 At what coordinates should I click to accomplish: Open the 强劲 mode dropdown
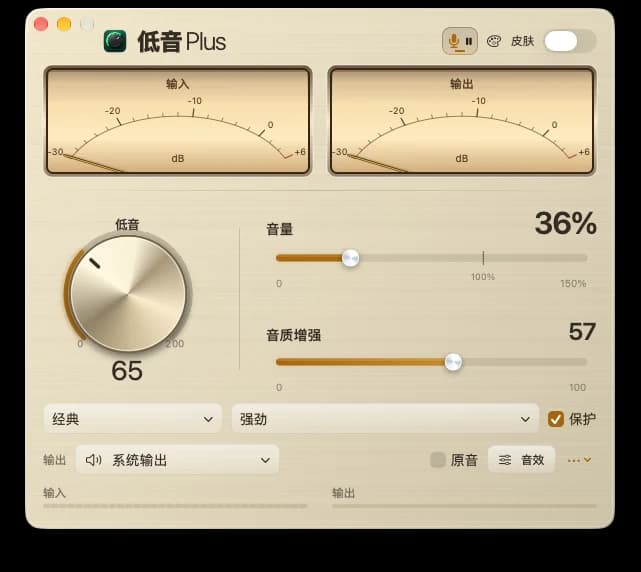point(385,419)
